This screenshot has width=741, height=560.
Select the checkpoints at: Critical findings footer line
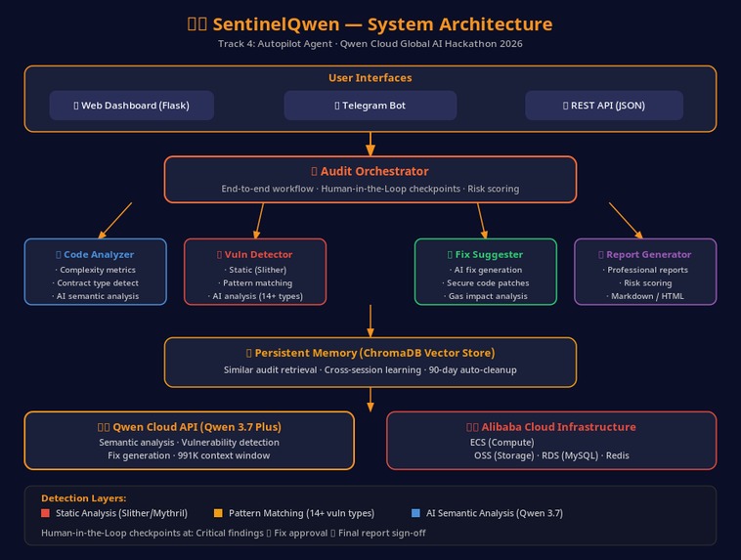click(x=234, y=533)
